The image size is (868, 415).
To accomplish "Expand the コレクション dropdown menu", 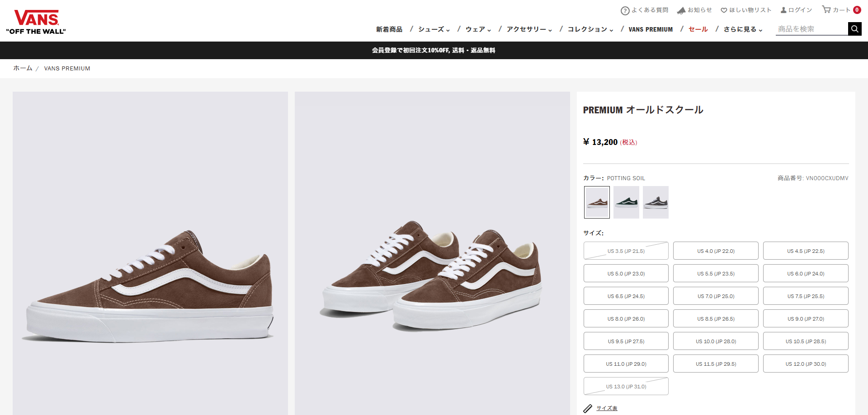I will click(x=590, y=29).
